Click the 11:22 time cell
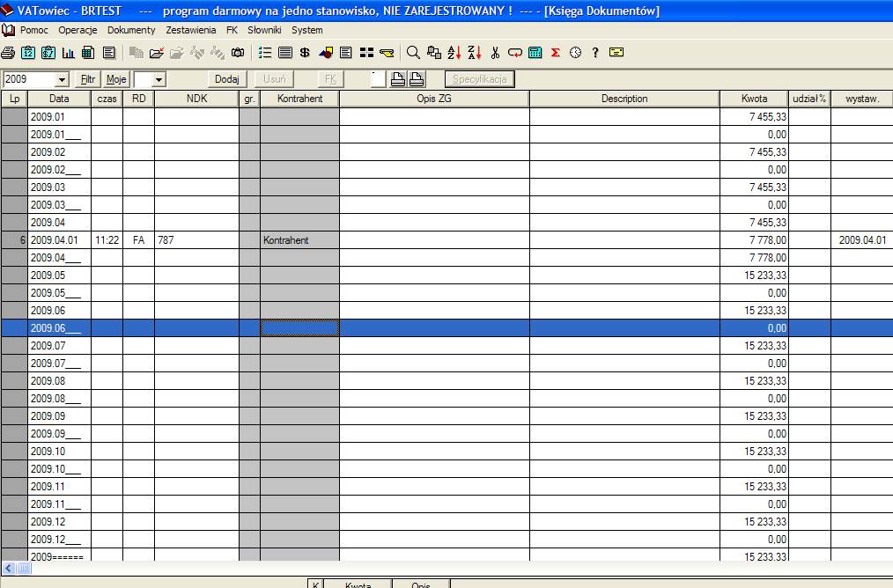 (x=107, y=240)
